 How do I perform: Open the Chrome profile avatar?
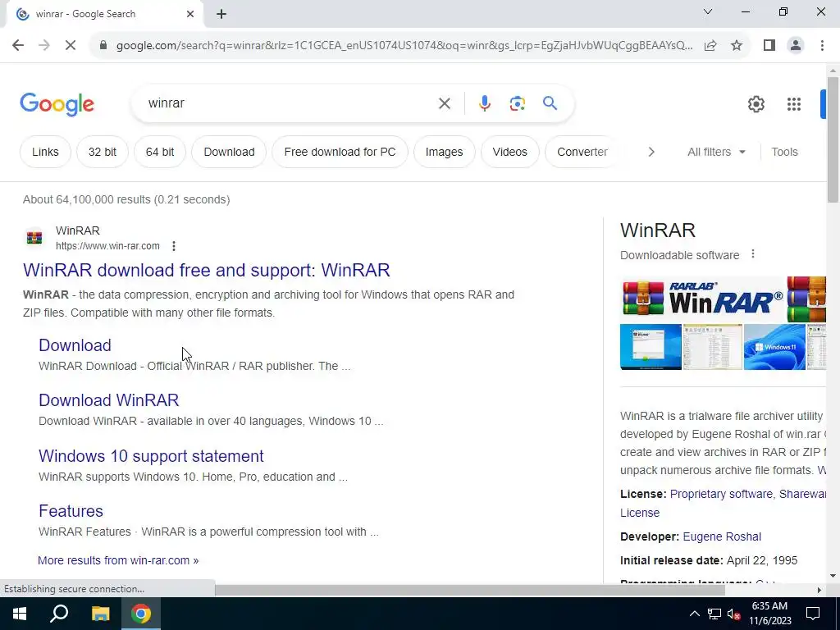[796, 46]
